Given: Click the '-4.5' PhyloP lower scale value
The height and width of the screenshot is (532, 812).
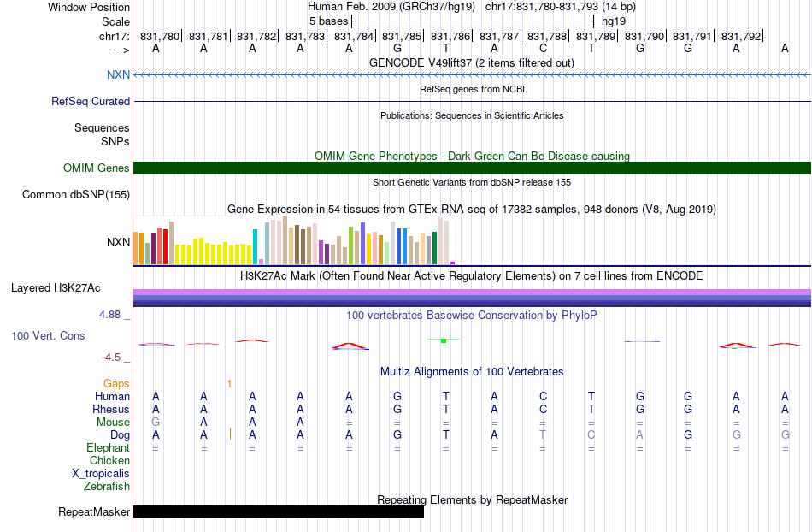Looking at the screenshot, I should [111, 358].
